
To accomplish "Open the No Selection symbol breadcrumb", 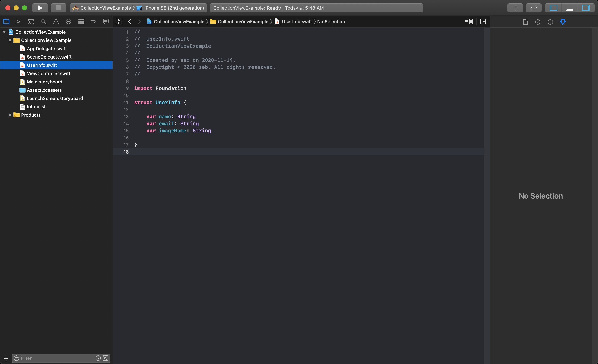I will point(331,22).
